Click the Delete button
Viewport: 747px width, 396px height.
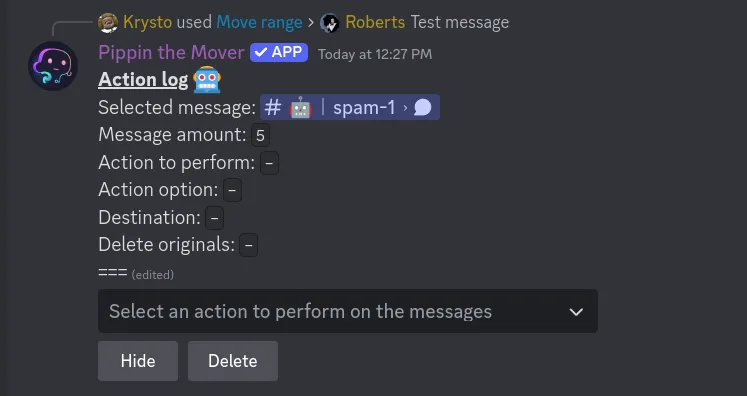tap(233, 361)
